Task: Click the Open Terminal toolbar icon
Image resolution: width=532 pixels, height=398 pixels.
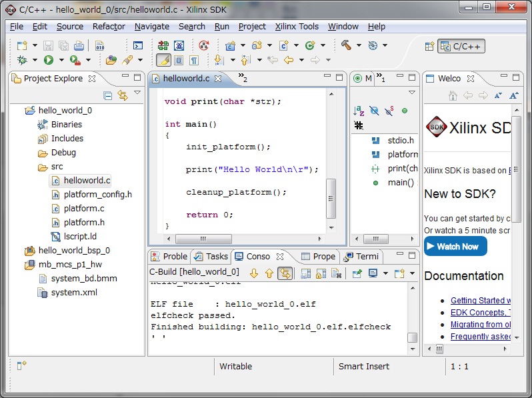Action: click(138, 45)
